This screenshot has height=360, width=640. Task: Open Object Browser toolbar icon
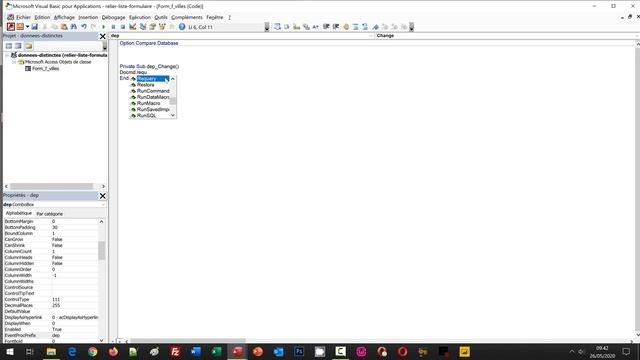pyautogui.click(x=162, y=27)
